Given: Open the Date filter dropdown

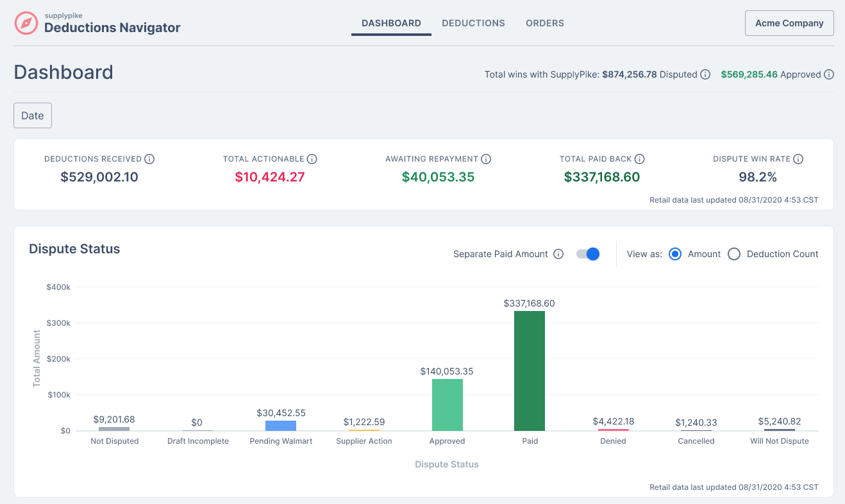Looking at the screenshot, I should [x=33, y=115].
